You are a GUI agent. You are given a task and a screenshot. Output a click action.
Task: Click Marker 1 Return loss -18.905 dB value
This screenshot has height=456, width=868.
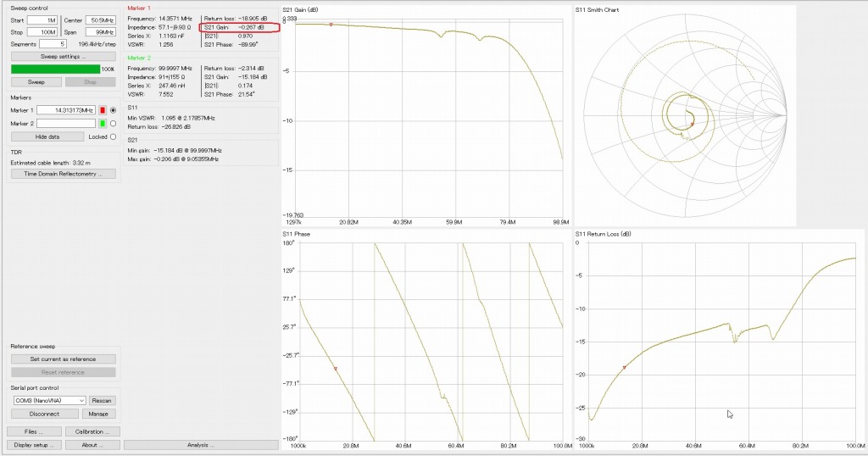tap(253, 19)
